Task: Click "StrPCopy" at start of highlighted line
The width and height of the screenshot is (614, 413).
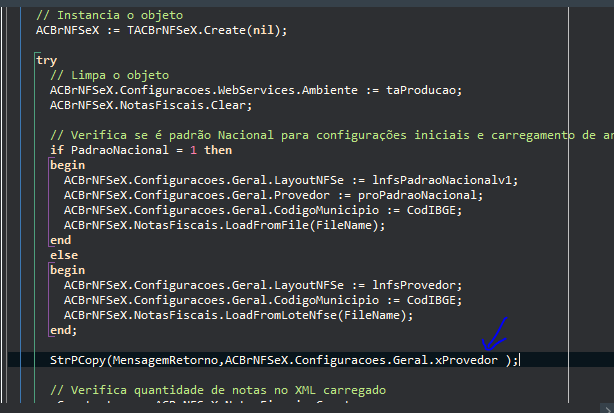Action: tap(78, 360)
